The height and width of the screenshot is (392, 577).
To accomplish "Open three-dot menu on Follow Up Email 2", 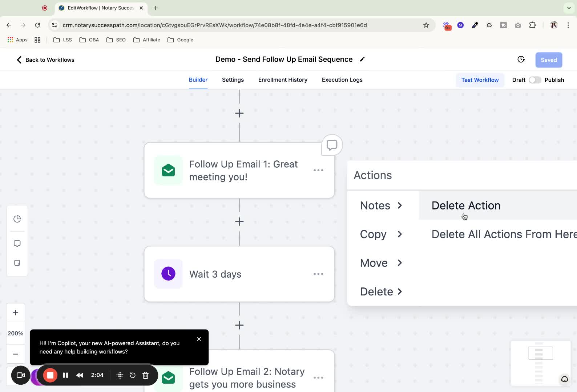I will [318, 378].
